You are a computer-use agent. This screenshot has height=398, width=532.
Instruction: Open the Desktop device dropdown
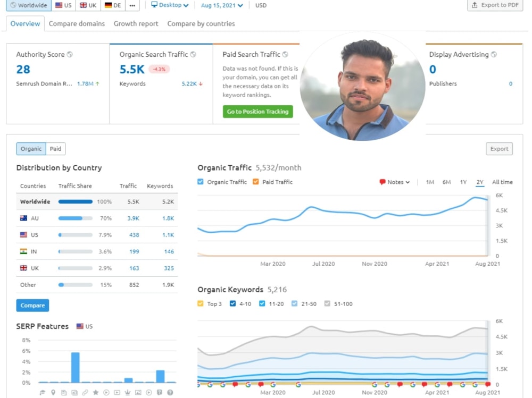(170, 5)
